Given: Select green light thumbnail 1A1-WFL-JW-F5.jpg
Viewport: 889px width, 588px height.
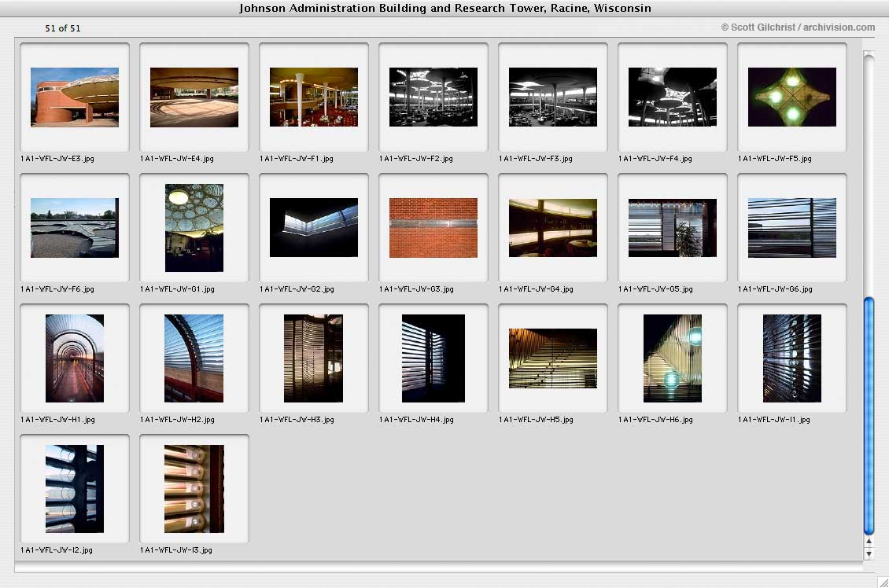Looking at the screenshot, I should 792,97.
